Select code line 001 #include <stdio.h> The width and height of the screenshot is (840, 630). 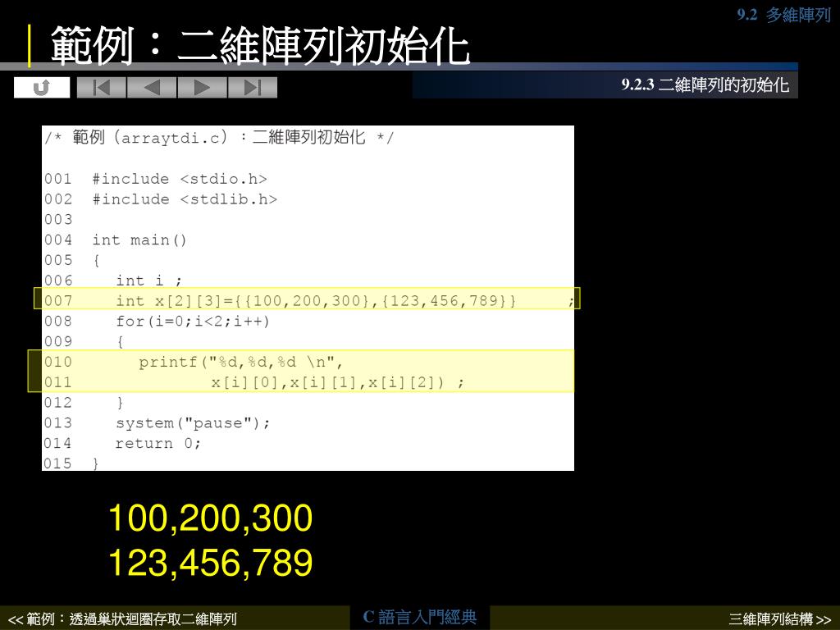coord(155,178)
